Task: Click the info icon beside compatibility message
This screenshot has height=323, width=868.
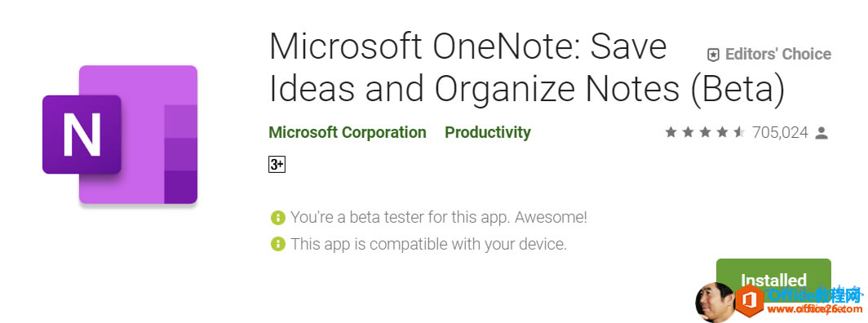Action: point(278,243)
